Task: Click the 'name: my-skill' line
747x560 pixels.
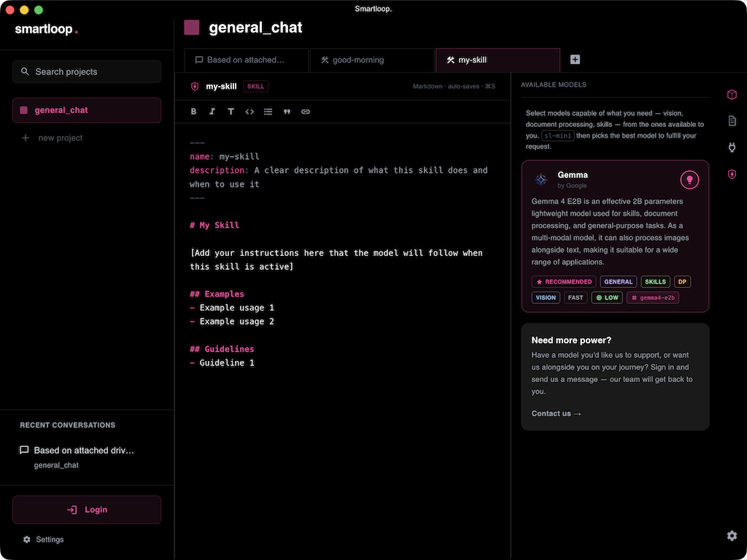Action: click(x=225, y=156)
